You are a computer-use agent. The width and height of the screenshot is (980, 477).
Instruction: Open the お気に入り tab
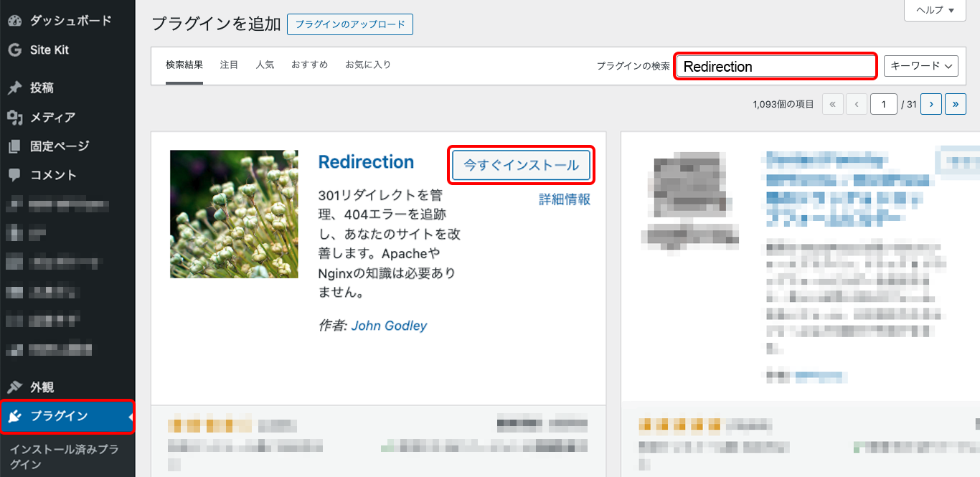tap(368, 65)
